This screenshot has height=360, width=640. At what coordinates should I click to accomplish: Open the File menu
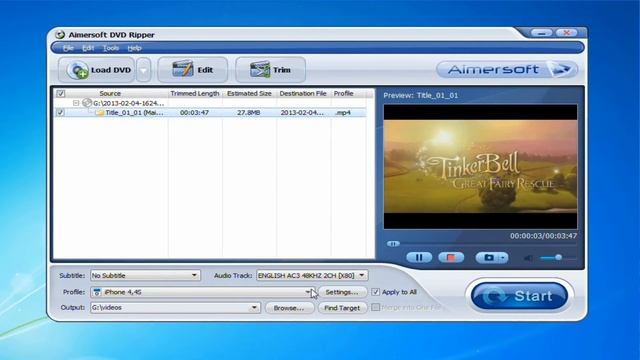[68, 48]
